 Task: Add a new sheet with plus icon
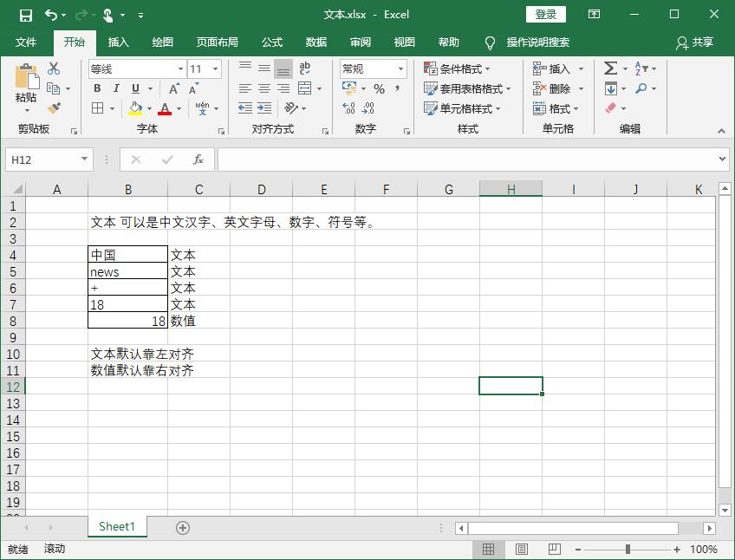[x=183, y=527]
